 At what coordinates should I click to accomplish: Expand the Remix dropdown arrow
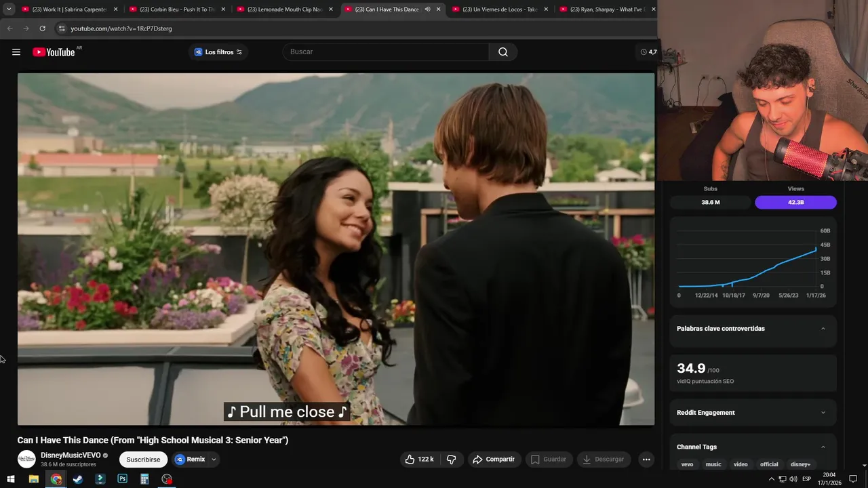(214, 460)
